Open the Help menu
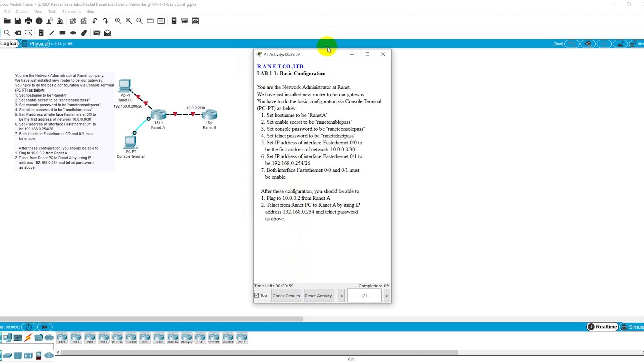This screenshot has width=644, height=362. [90, 12]
